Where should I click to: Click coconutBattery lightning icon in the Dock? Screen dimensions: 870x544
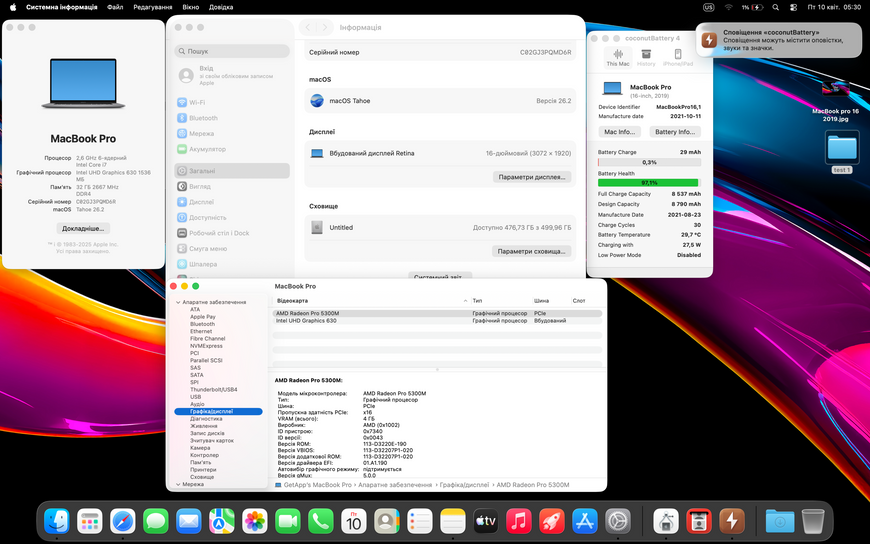point(732,521)
